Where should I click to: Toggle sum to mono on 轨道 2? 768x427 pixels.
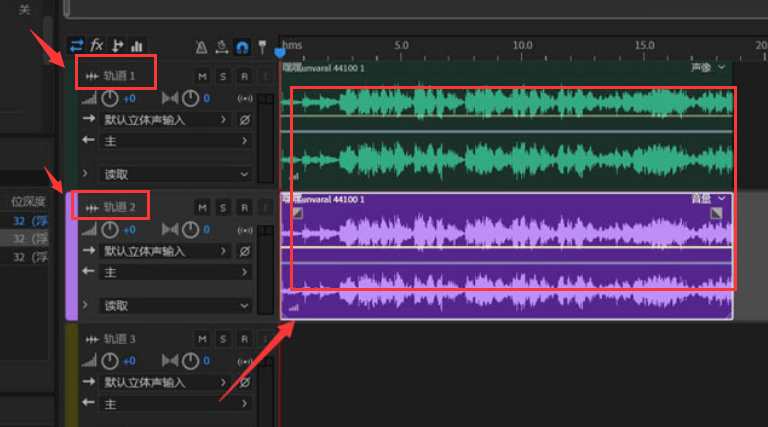[x=245, y=230]
